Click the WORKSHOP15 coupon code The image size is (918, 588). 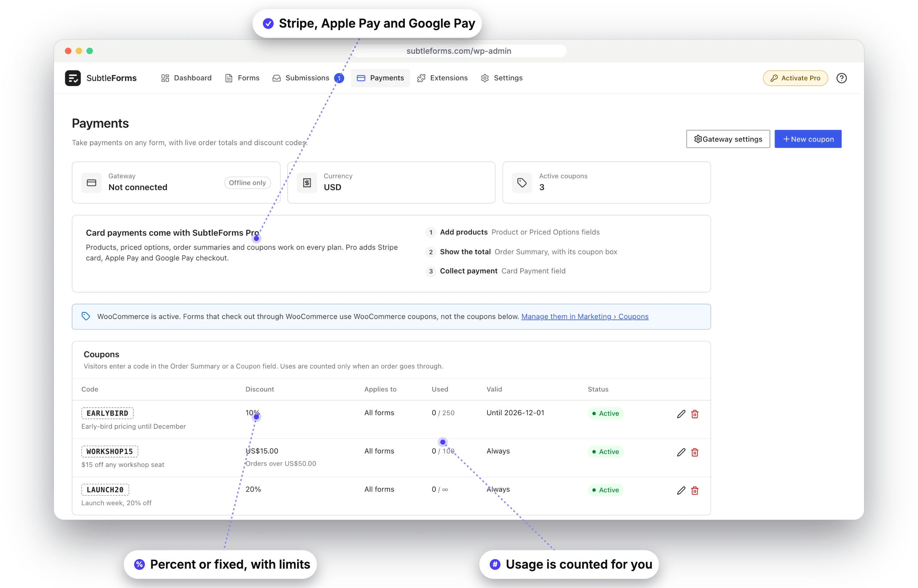tap(110, 451)
